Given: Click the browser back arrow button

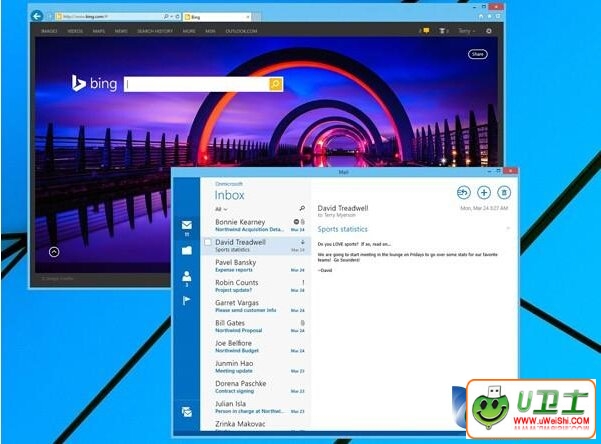Looking at the screenshot, I should point(37,16).
